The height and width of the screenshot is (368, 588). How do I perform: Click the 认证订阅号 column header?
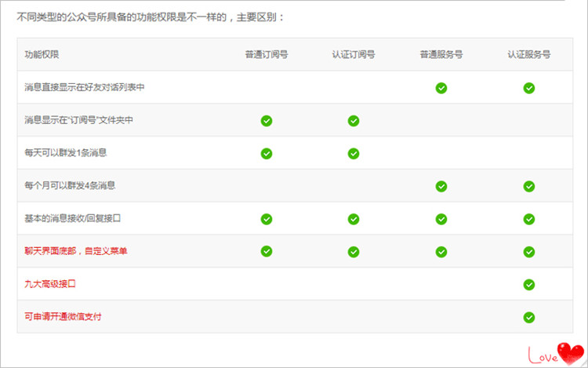click(x=354, y=54)
